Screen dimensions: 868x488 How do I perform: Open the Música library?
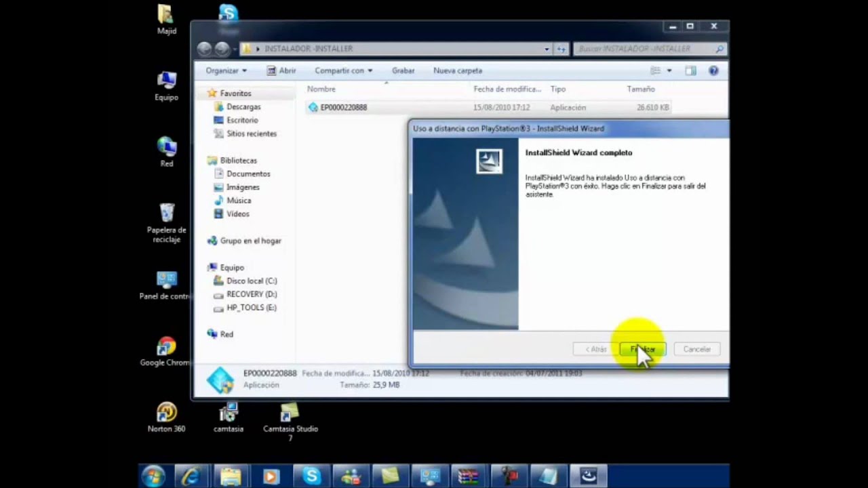tap(239, 201)
